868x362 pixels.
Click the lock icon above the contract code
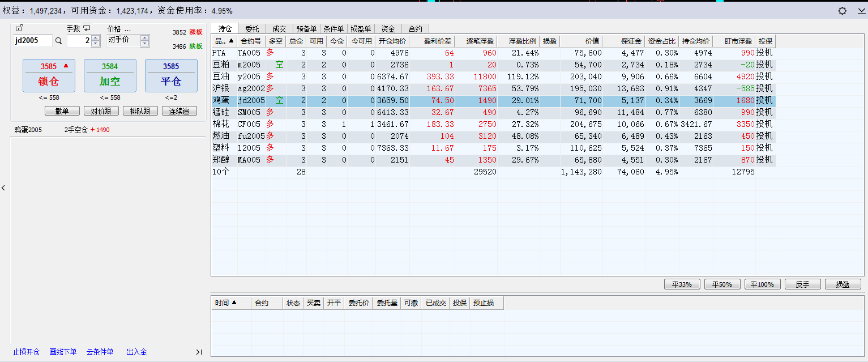(19, 28)
